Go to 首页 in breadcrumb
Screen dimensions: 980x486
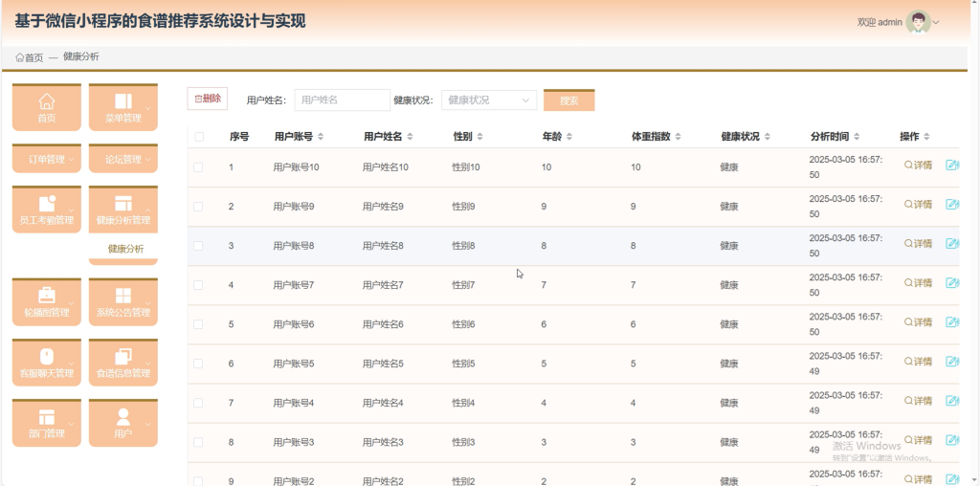click(30, 57)
